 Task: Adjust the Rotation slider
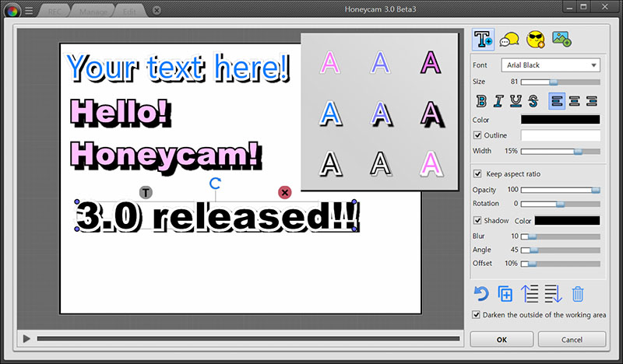click(x=561, y=204)
